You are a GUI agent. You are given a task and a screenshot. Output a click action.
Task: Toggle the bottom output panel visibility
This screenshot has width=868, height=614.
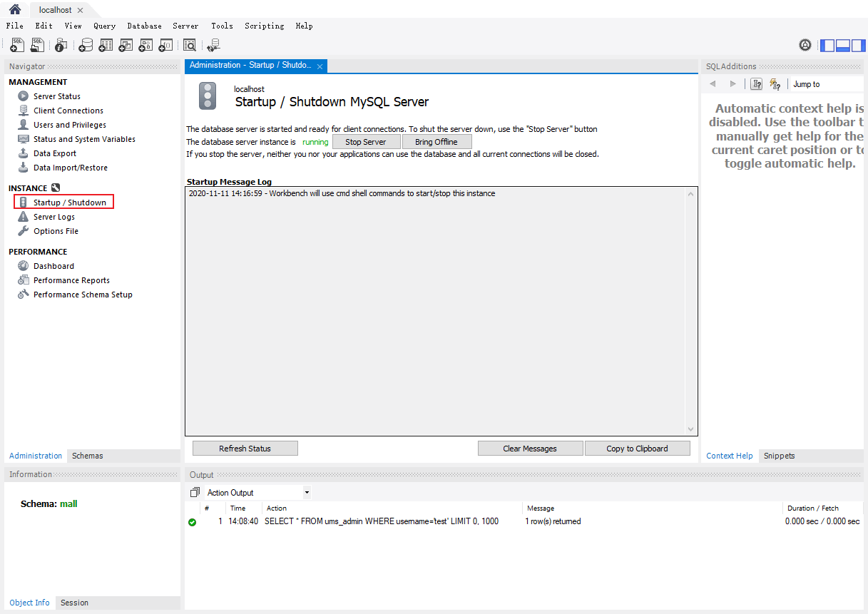(842, 45)
